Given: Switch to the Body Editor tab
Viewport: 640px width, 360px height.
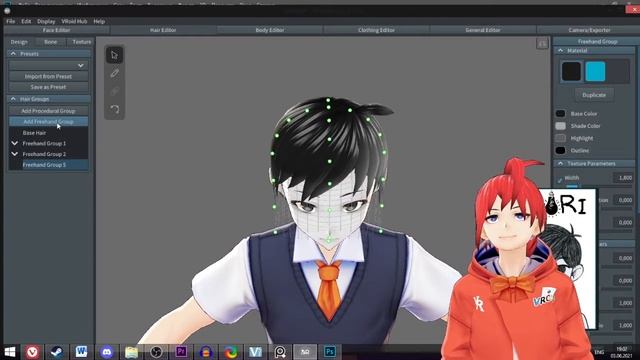Looking at the screenshot, I should tap(270, 30).
